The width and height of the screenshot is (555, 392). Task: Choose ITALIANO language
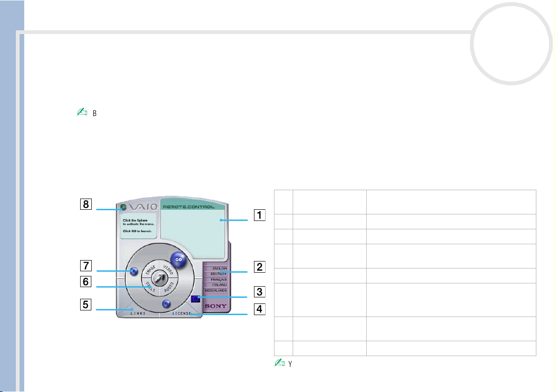tap(219, 285)
